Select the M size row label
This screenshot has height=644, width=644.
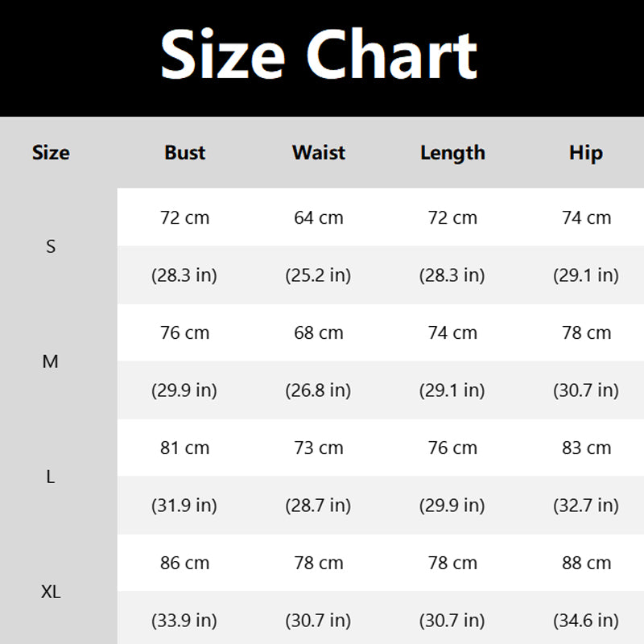(51, 361)
